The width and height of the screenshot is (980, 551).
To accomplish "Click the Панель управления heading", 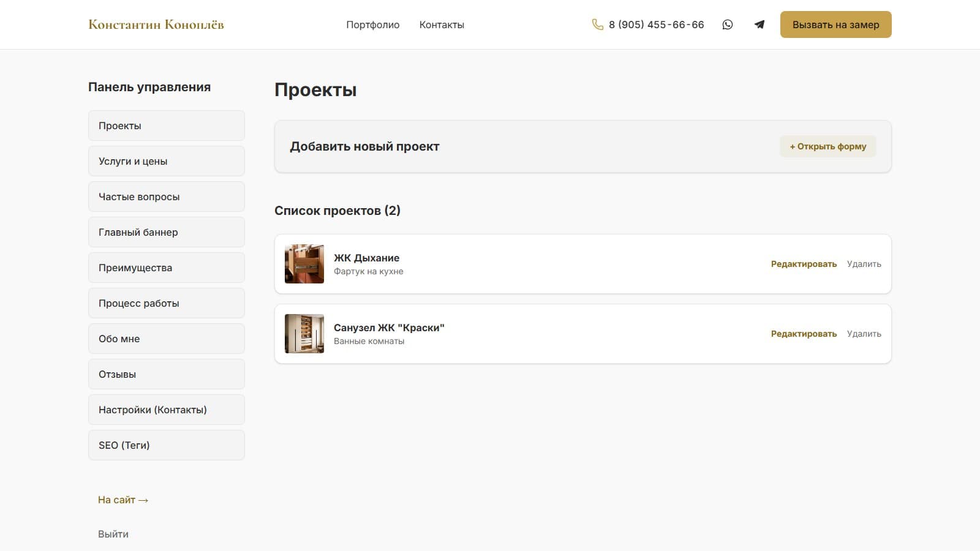I will (x=149, y=87).
